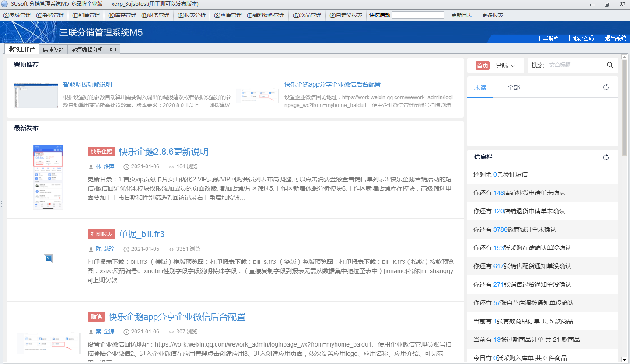Open the 次品管理 menu
630x364 pixels.
pyautogui.click(x=307, y=15)
